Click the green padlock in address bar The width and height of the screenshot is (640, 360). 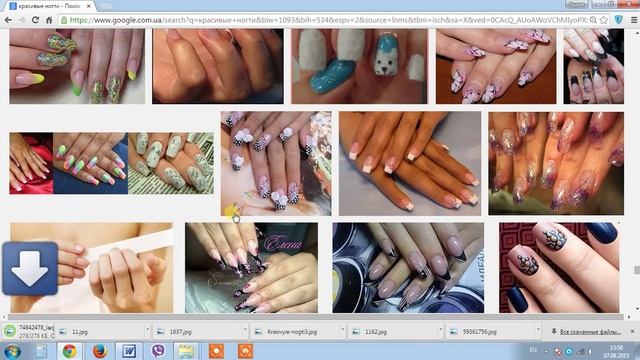(x=64, y=20)
